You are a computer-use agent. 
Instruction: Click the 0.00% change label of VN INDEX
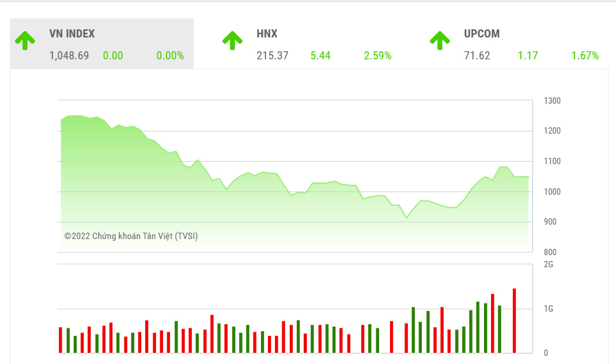click(x=171, y=55)
